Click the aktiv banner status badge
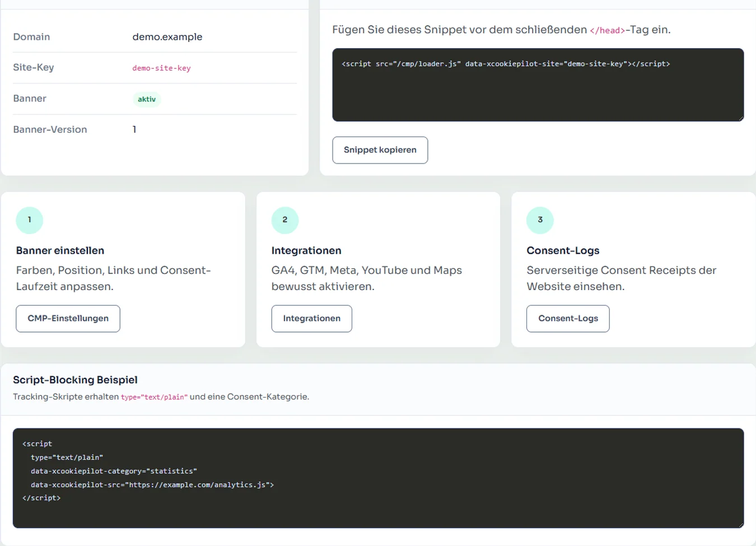756x546 pixels. [x=147, y=99]
